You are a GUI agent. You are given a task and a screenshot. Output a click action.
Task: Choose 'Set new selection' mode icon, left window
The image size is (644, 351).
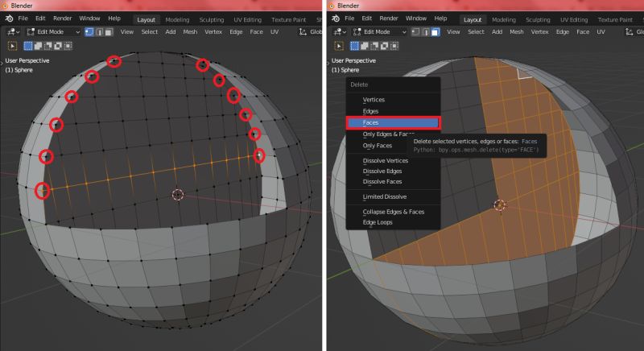pyautogui.click(x=28, y=46)
